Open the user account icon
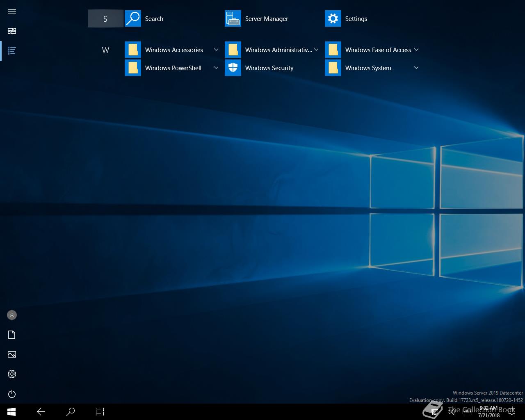 click(12, 315)
